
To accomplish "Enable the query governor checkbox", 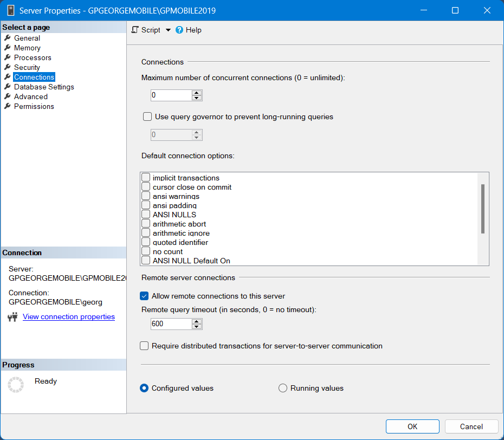I will [x=147, y=116].
